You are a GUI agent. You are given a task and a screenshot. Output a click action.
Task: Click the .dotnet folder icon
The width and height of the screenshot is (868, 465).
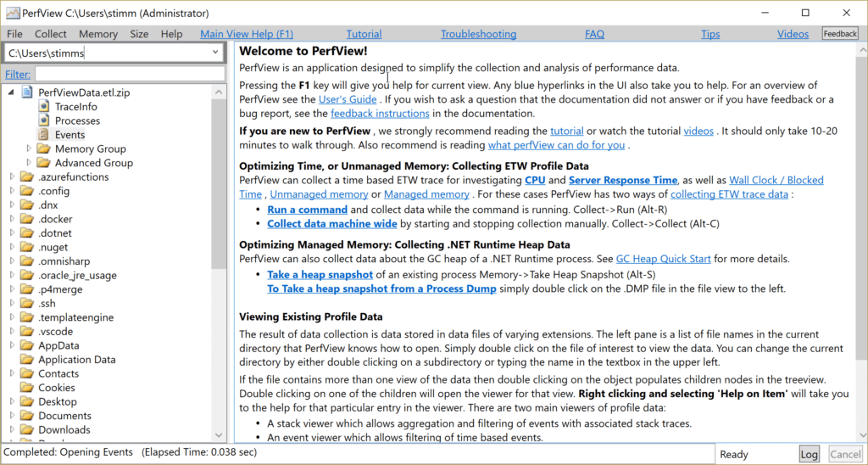click(27, 232)
